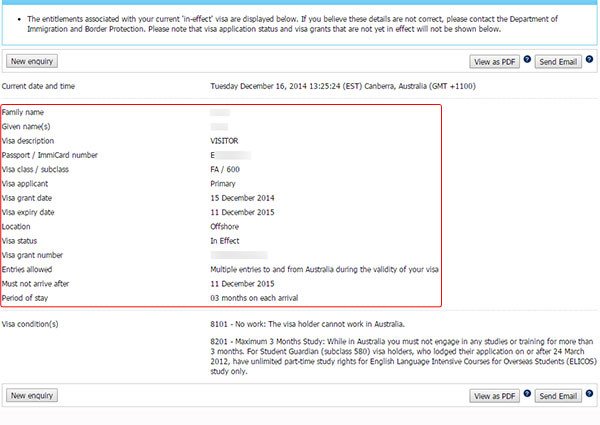Click help icon beside top View as PDF
This screenshot has width=600, height=425.
pos(527,60)
